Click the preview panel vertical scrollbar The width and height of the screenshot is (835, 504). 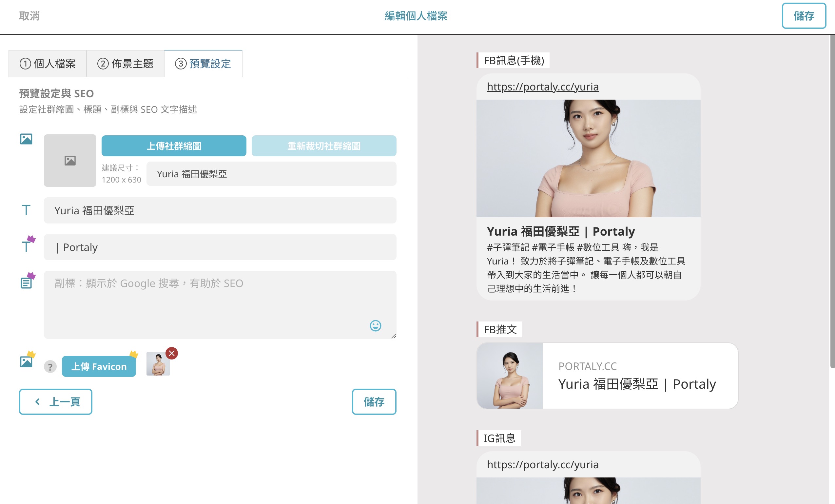[x=832, y=201]
